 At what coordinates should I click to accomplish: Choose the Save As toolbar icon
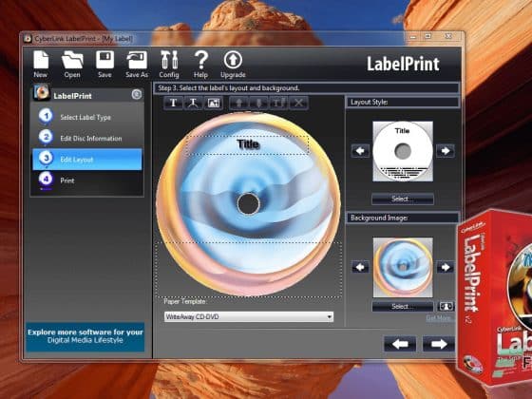pos(137,65)
